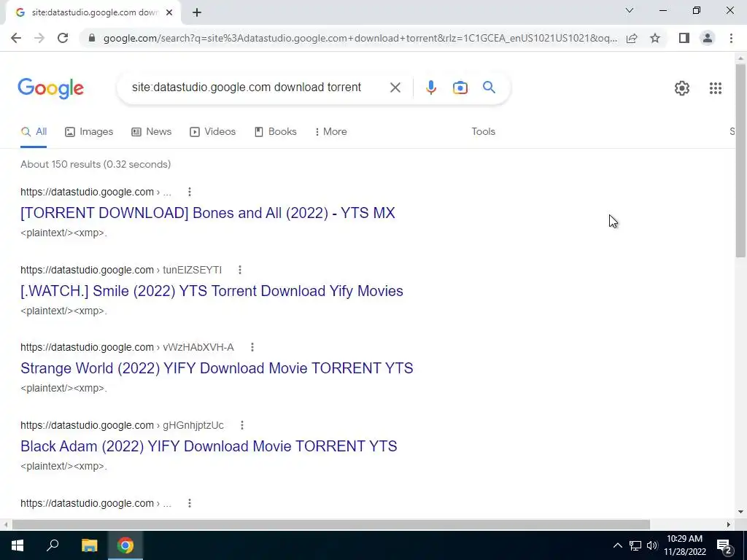
Task: Click the scroll right arrow
Action: pyautogui.click(x=729, y=525)
